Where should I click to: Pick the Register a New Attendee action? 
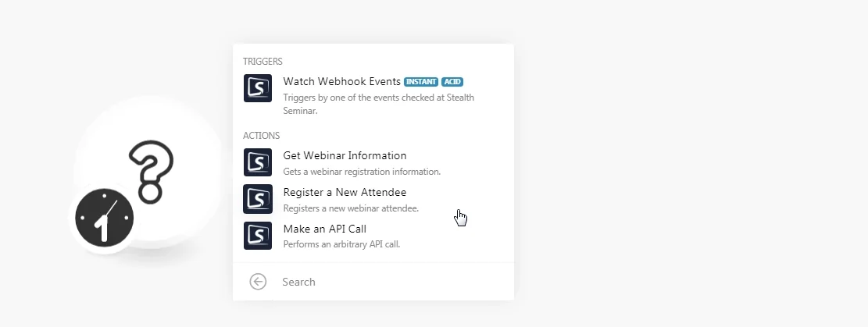[x=373, y=199]
